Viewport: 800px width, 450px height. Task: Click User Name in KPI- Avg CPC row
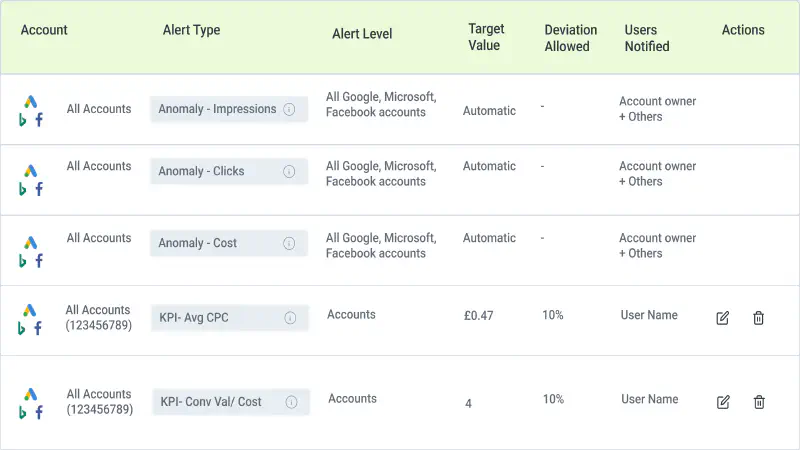[x=649, y=315]
